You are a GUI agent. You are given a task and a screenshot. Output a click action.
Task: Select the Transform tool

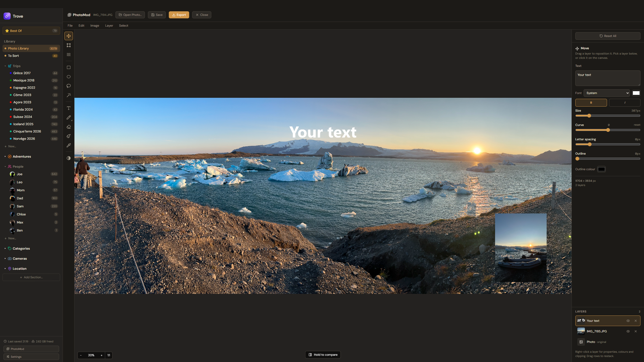click(x=68, y=45)
